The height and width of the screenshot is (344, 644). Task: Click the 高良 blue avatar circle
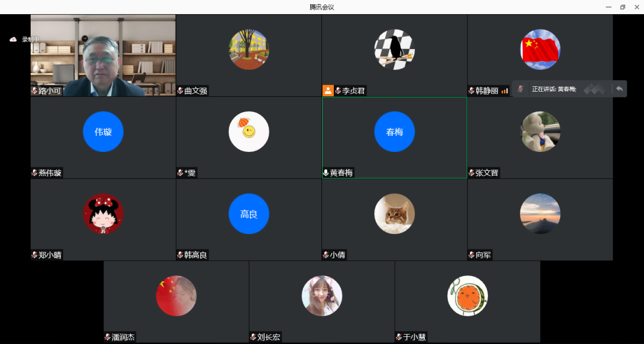click(x=249, y=214)
